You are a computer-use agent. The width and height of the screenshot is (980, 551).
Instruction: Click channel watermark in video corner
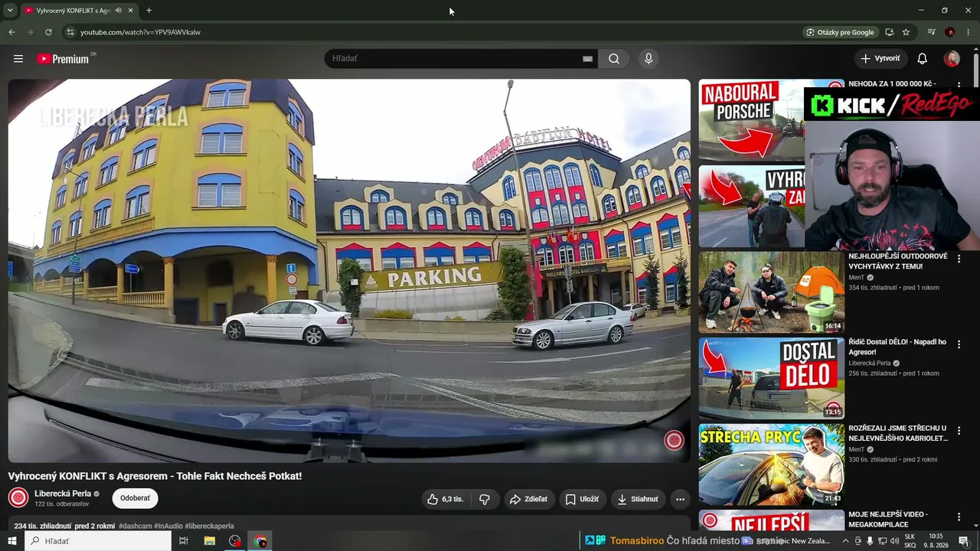tap(674, 440)
